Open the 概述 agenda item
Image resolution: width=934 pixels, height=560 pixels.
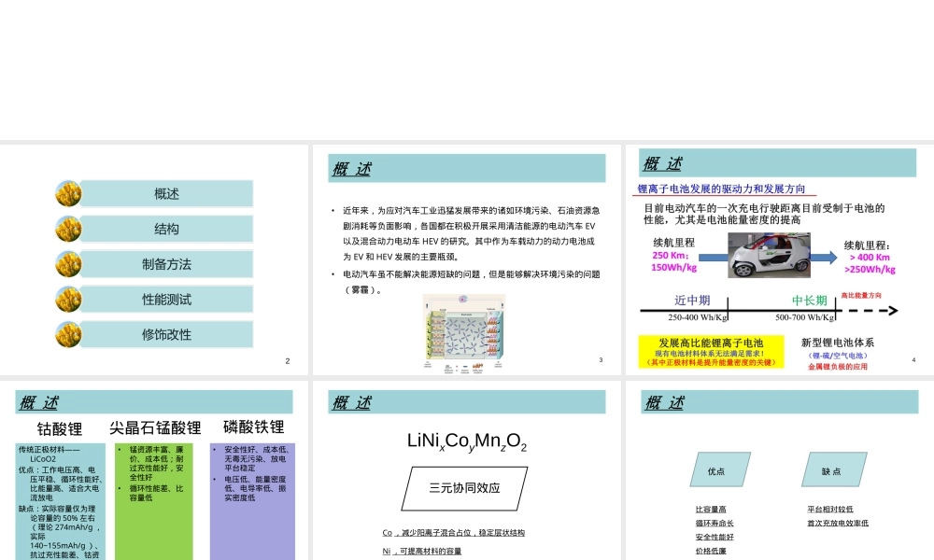coord(167,193)
